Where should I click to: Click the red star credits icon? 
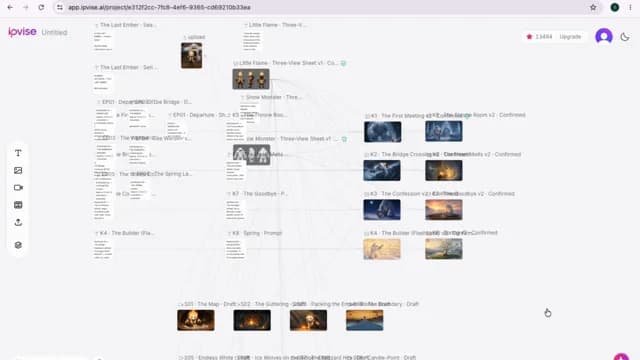tap(529, 37)
